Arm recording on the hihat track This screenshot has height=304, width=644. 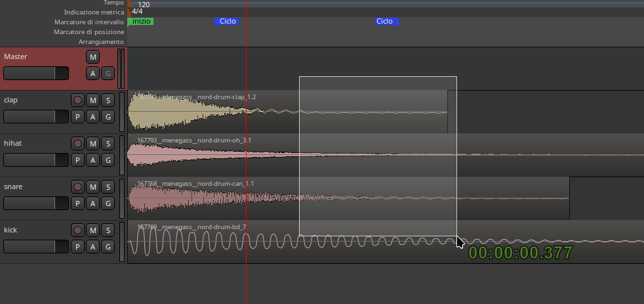point(77,144)
